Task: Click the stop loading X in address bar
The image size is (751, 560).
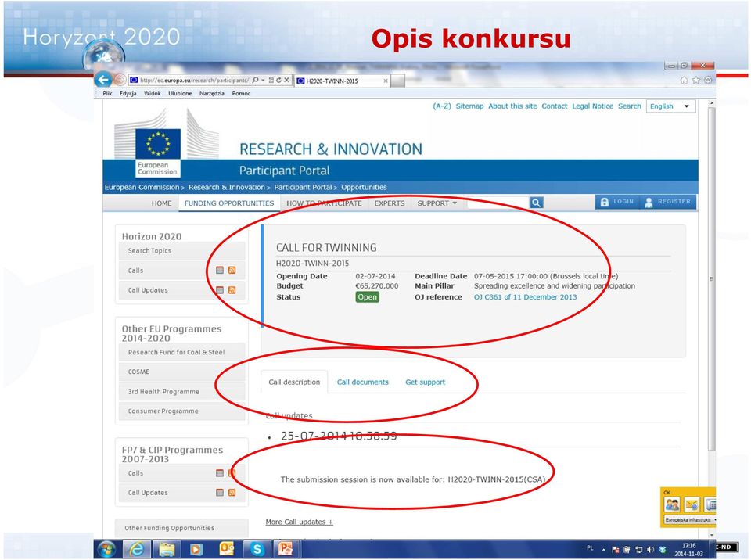Action: coord(286,80)
